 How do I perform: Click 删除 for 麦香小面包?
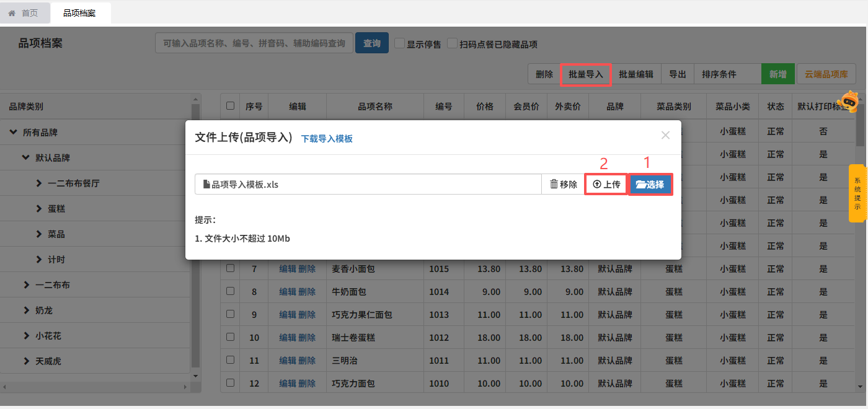[x=307, y=269]
